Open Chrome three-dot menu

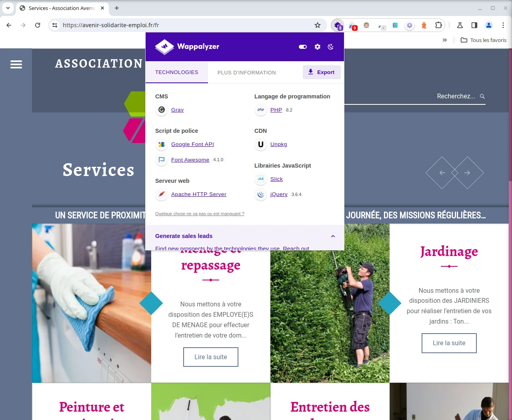(x=503, y=25)
